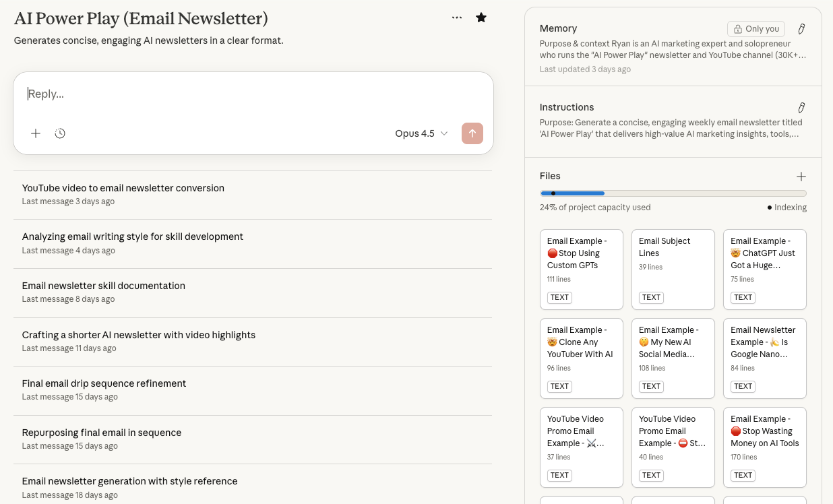This screenshot has width=833, height=504.
Task: Edit Memory using the pencil icon
Action: [x=801, y=29]
